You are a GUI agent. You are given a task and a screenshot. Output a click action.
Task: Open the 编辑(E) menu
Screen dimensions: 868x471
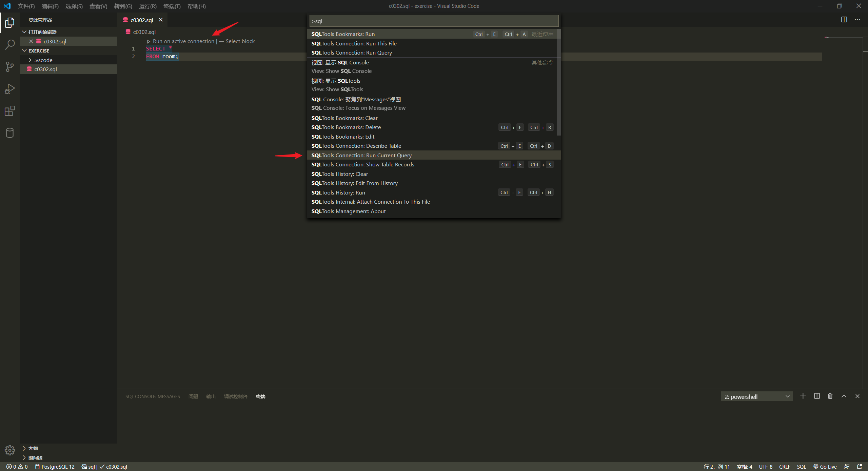(x=50, y=6)
